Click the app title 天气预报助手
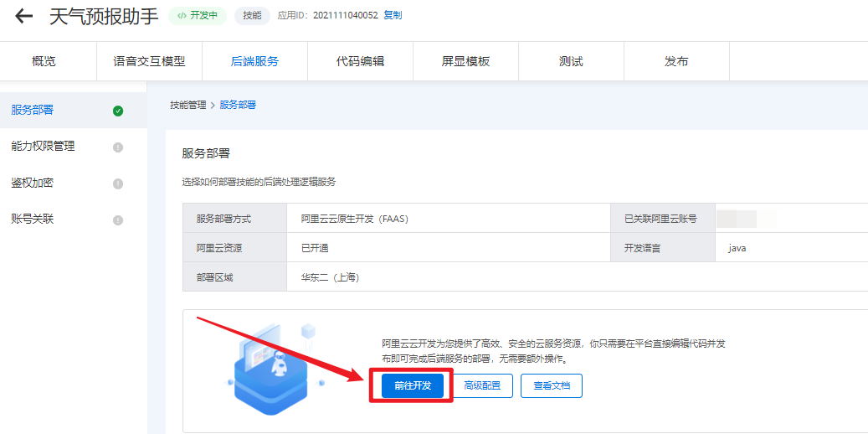 coord(104,16)
